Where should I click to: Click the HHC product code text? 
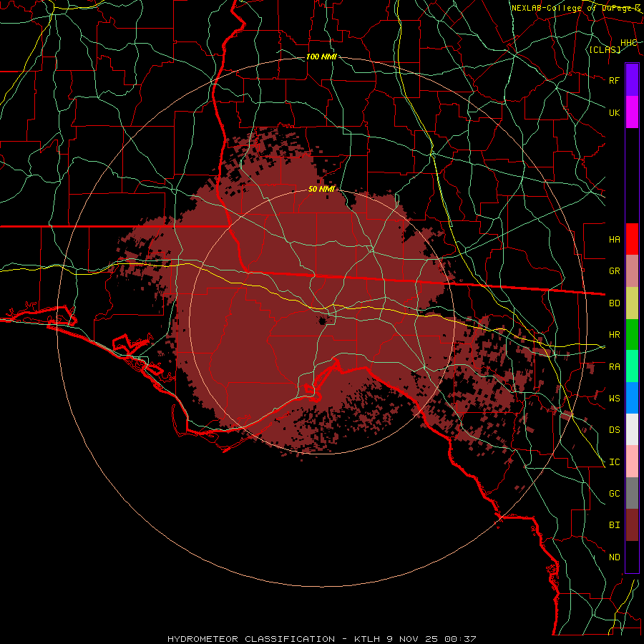628,43
